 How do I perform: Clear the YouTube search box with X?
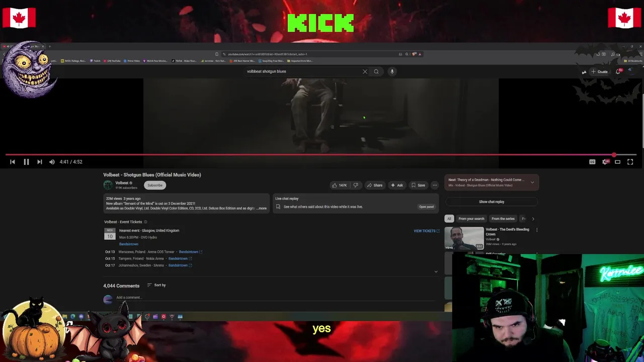pyautogui.click(x=365, y=71)
